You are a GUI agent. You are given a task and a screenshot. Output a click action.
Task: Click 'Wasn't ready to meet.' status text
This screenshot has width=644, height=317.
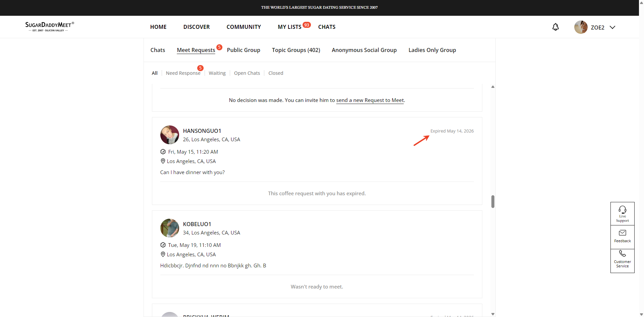point(317,287)
